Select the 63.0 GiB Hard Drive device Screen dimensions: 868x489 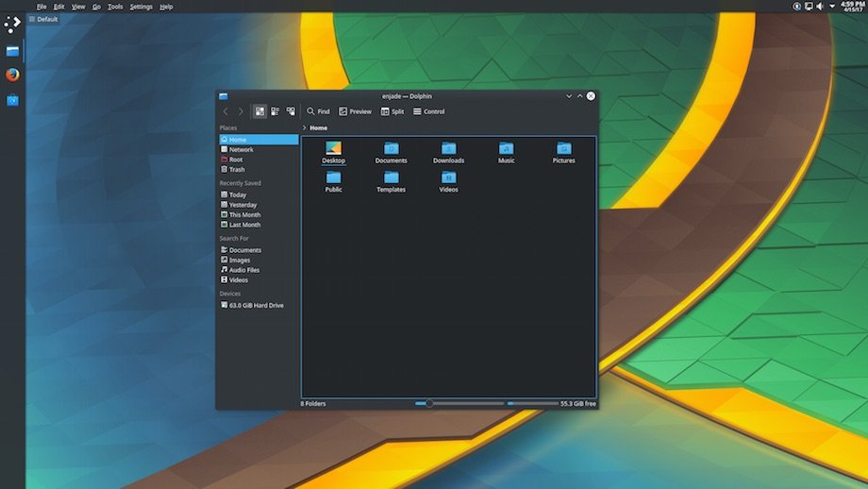pos(255,305)
